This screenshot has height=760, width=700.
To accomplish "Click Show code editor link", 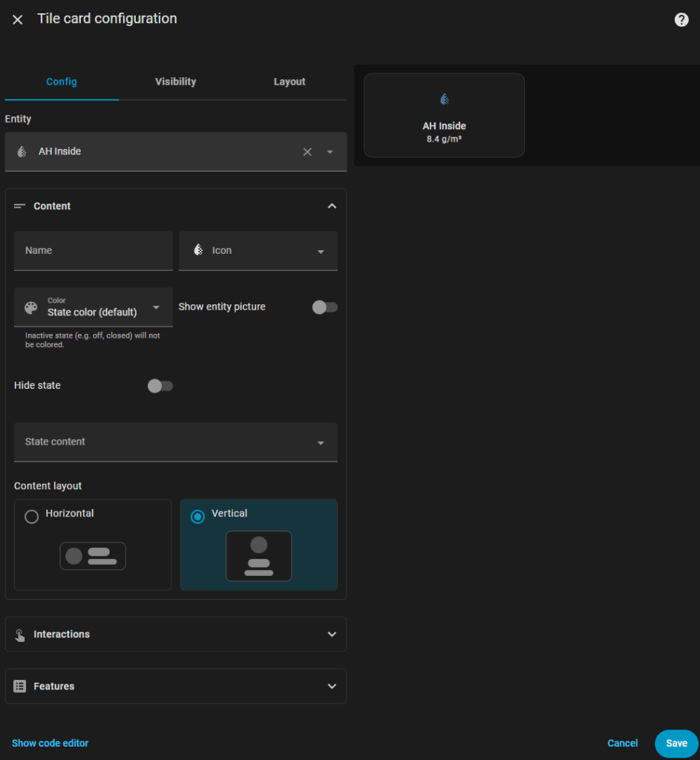I will (50, 743).
